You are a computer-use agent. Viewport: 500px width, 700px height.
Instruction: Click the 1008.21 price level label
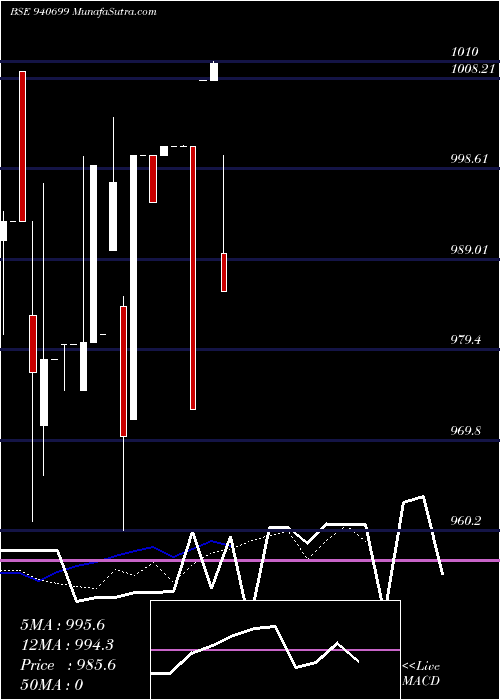(473, 69)
